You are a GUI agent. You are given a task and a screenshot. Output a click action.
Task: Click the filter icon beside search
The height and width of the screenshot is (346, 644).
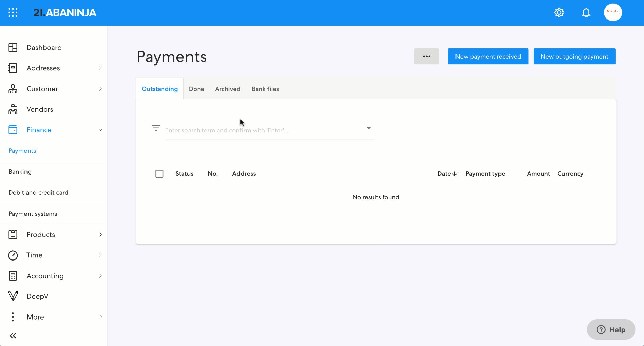tap(156, 128)
